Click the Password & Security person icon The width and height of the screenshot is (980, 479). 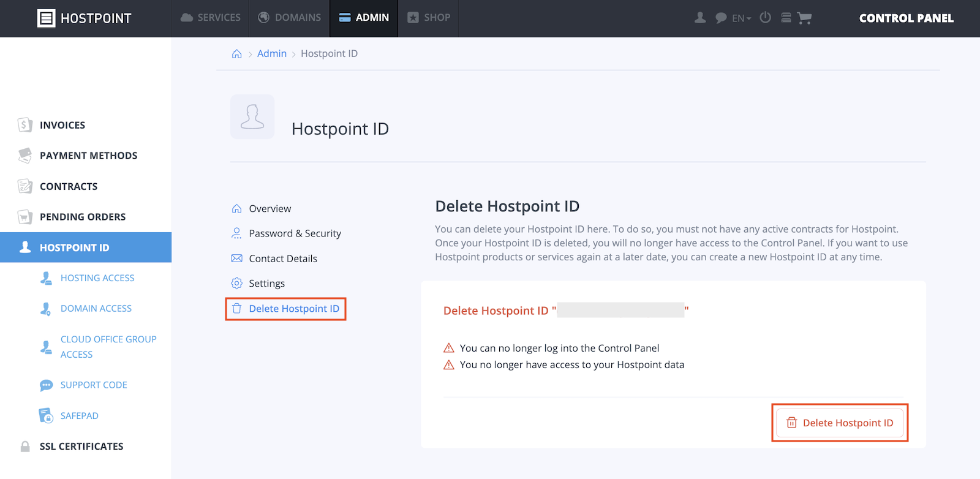point(236,233)
